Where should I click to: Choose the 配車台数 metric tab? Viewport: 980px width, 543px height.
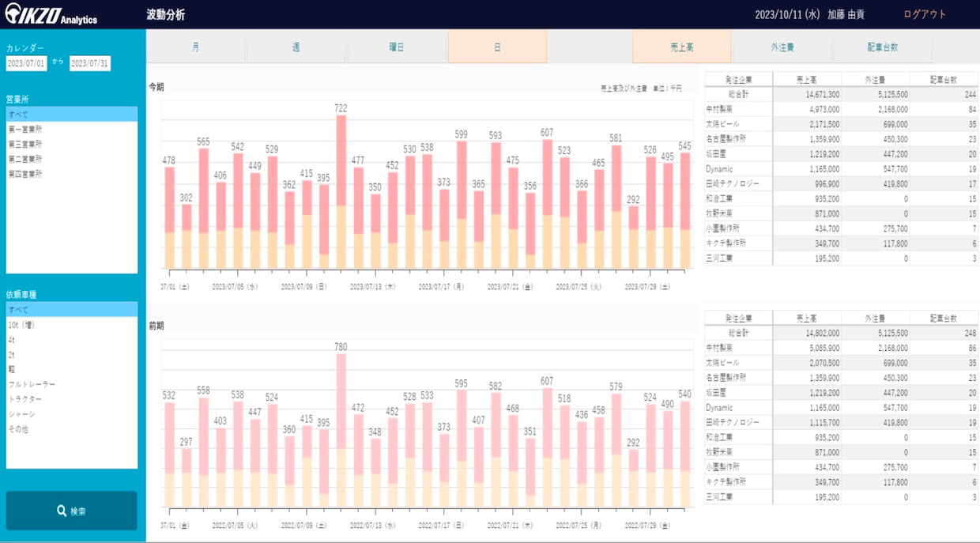(882, 47)
